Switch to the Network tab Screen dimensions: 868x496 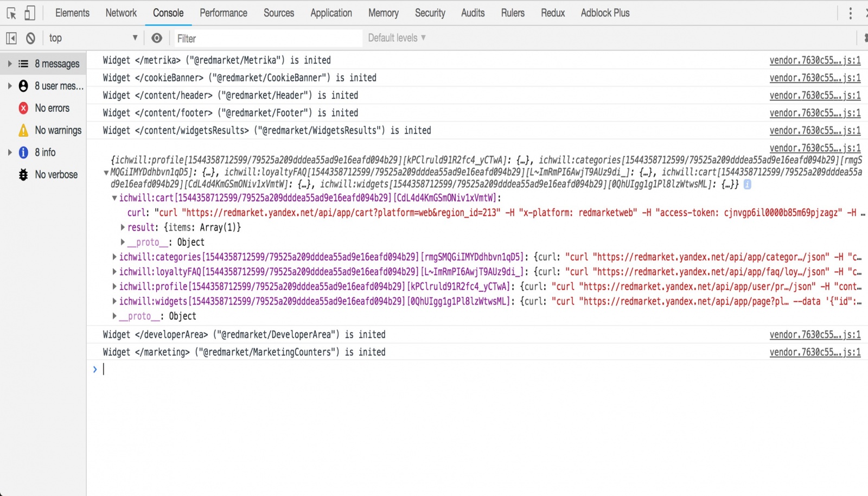click(121, 13)
